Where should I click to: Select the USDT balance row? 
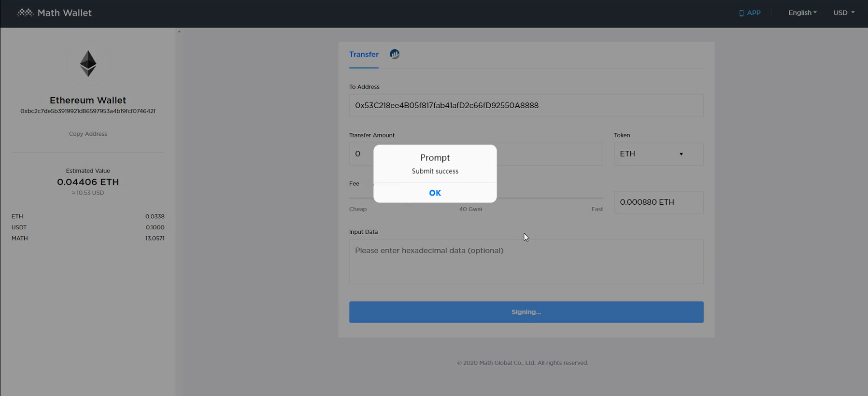[88, 227]
